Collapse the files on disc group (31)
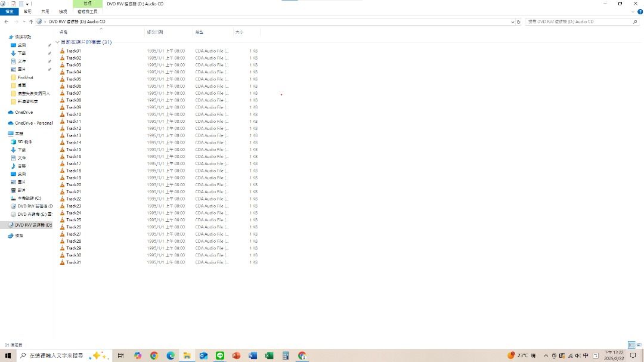The image size is (644, 362). [58, 42]
